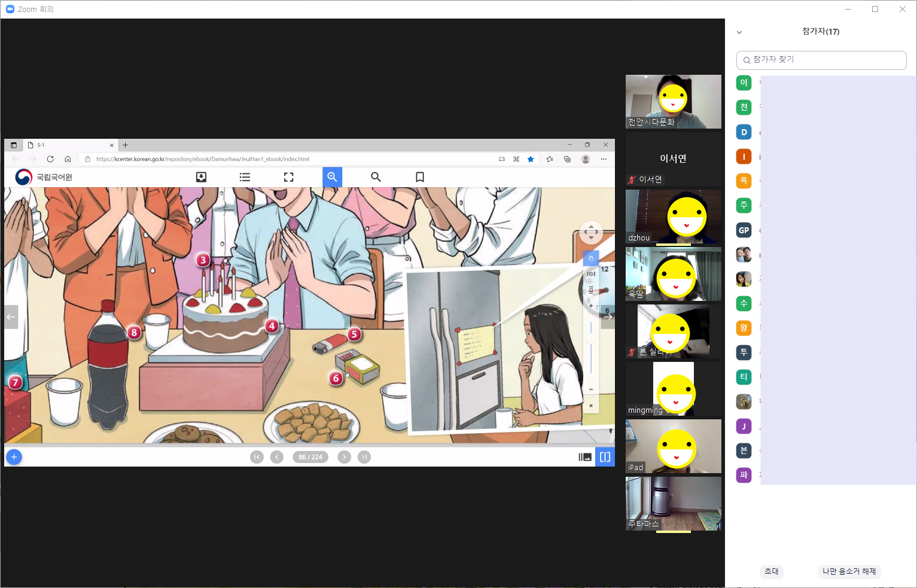
Task: Go to the next ebook page
Action: pos(344,457)
